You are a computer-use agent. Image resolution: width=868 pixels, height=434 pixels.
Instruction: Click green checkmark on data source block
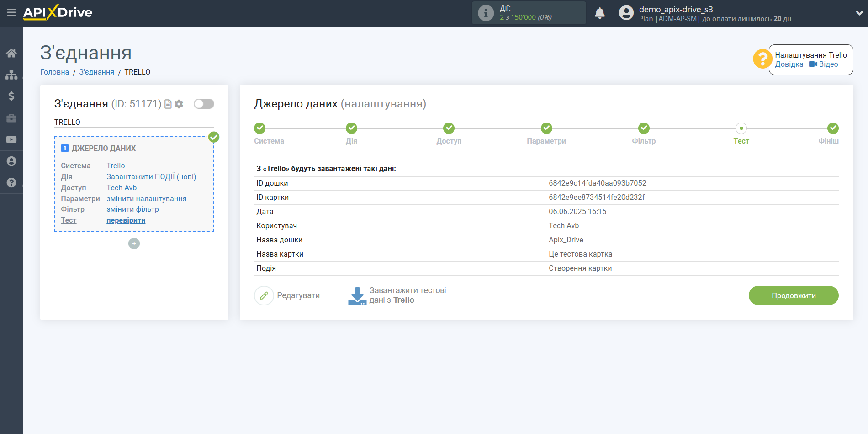tap(214, 137)
